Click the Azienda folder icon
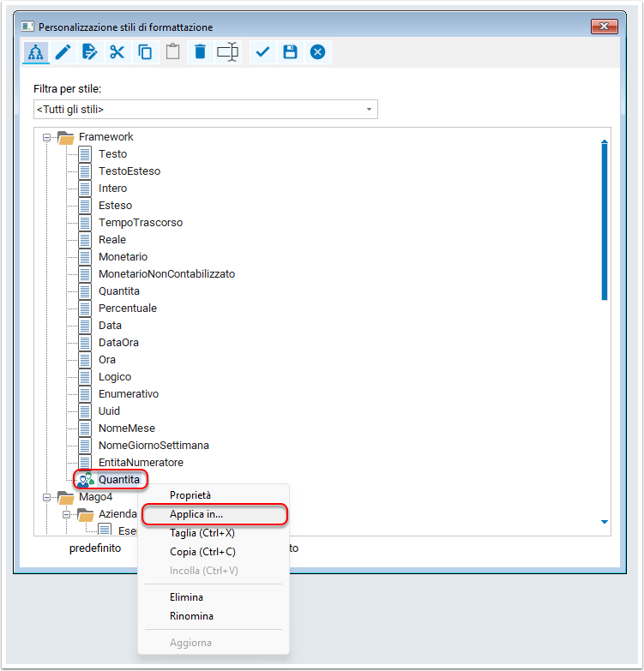Screen dimensions: 644x671 coord(86,514)
